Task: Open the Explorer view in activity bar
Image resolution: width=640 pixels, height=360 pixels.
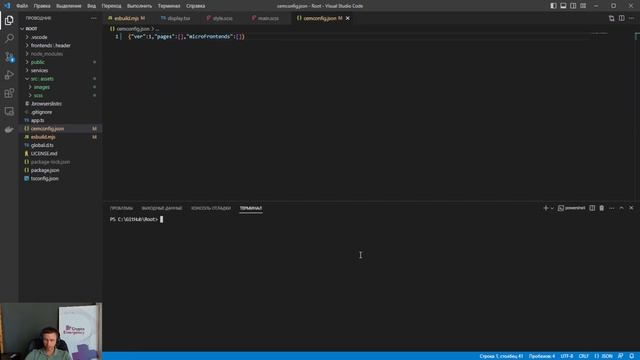Action: [x=9, y=20]
